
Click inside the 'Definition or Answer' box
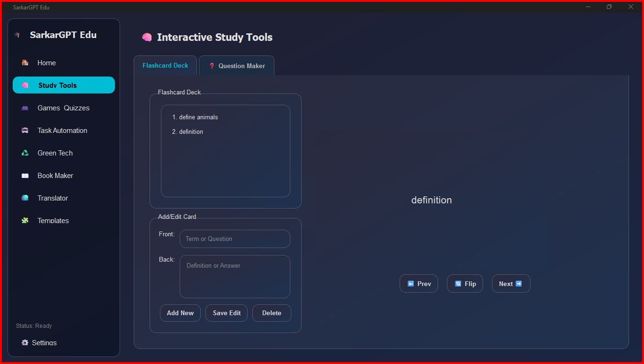point(235,276)
